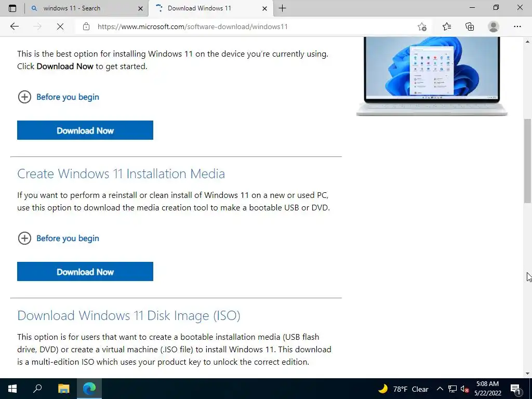
Task: Minimize the Edge window
Action: pyautogui.click(x=472, y=8)
